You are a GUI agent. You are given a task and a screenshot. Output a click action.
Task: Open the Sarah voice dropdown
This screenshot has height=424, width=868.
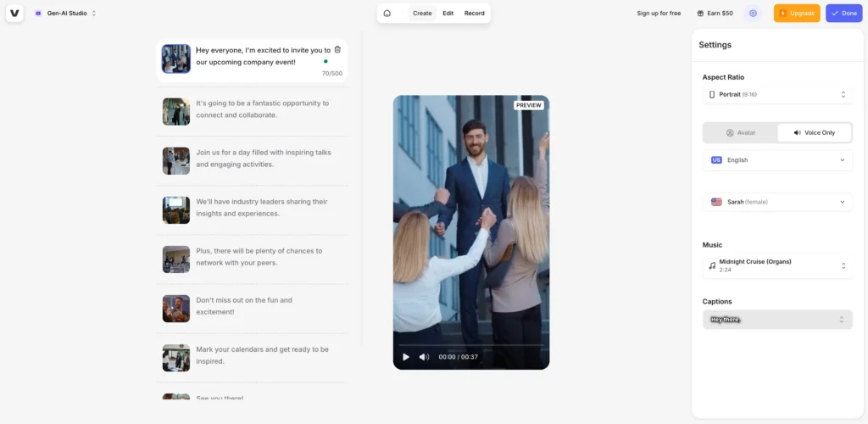coord(777,202)
